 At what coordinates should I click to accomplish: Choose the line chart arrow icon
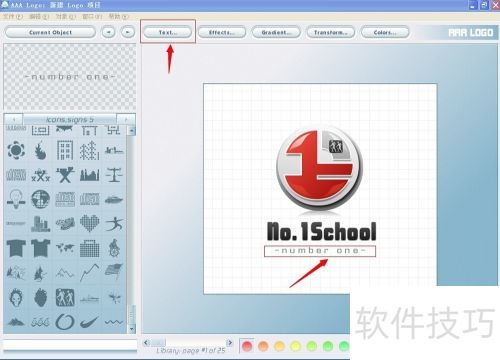coord(89,273)
